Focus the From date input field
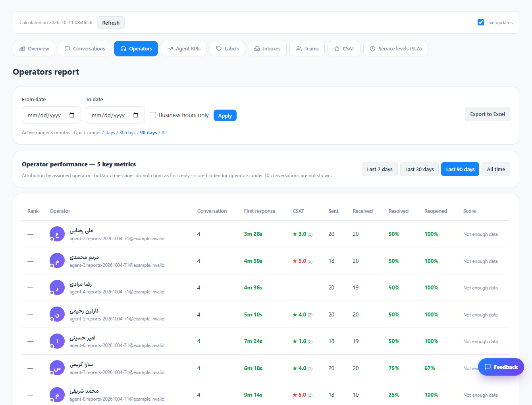Viewport: 532px width, 405px height. tap(51, 115)
